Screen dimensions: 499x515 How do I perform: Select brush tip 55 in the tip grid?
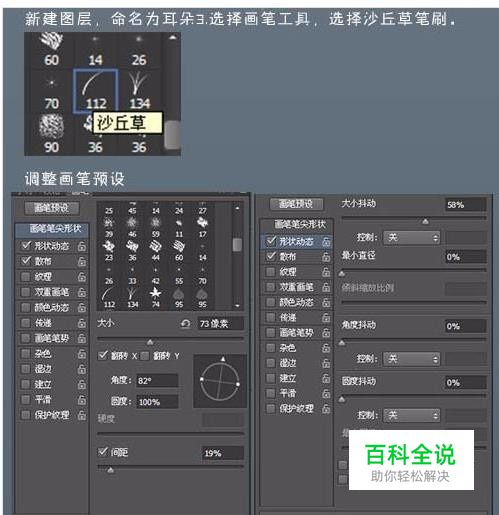[x=179, y=275]
